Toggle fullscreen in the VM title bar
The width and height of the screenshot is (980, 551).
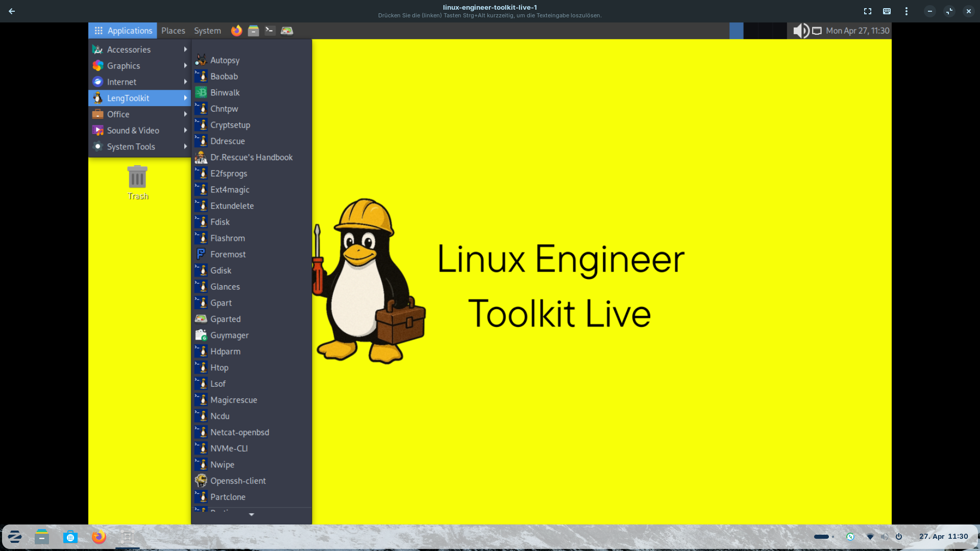tap(867, 11)
